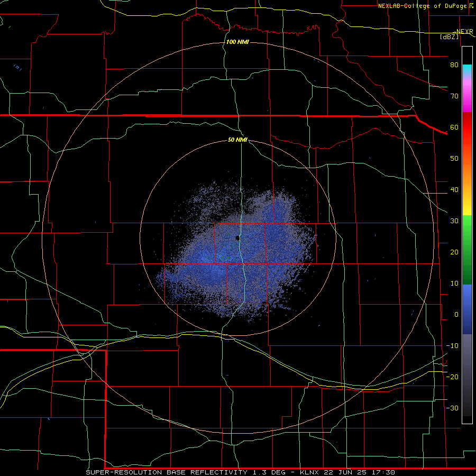Screen dimensions: 476x476
Task: Click the '[dBZ]' unit label above color bar
Action: click(450, 36)
